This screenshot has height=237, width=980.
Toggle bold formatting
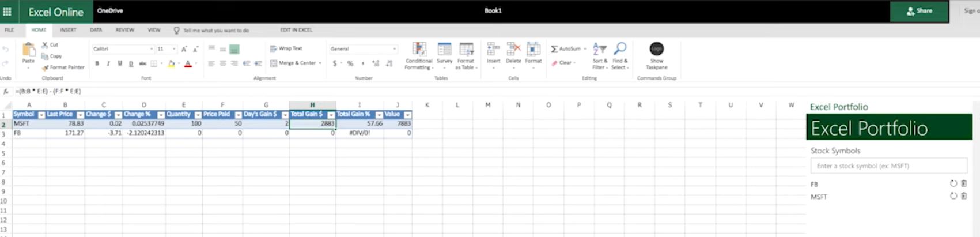97,63
